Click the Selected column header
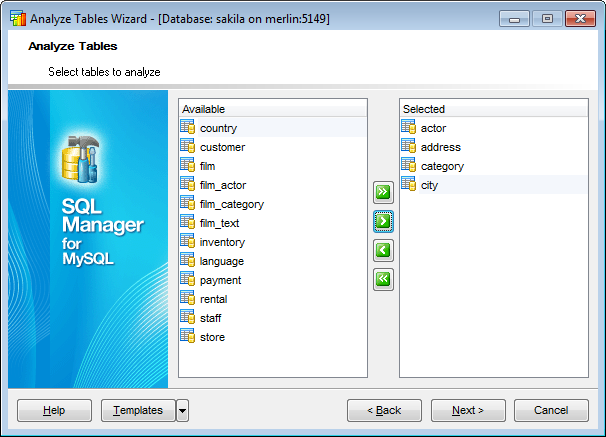 click(494, 109)
